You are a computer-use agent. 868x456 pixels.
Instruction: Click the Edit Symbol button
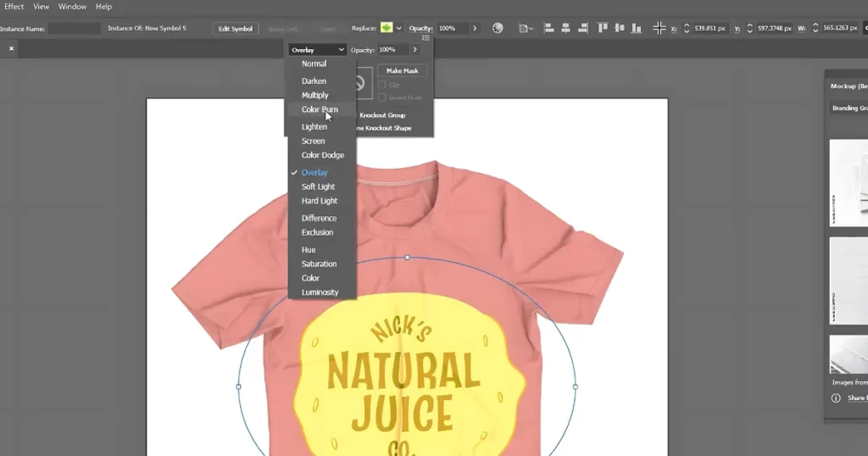236,29
